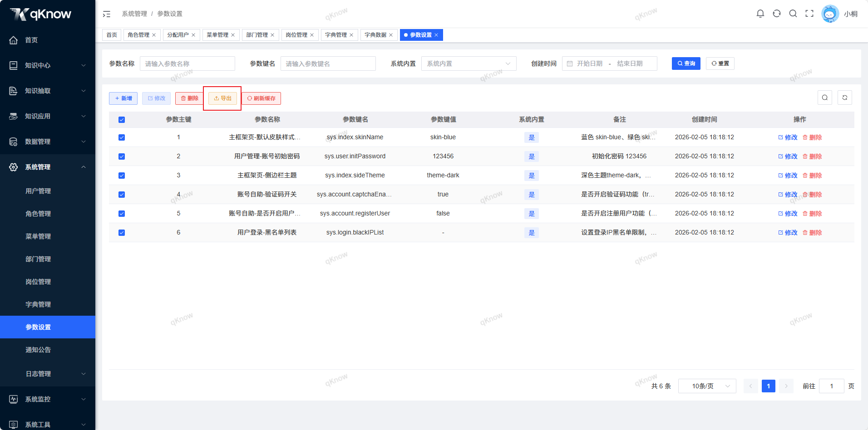Open the 10条/页 page size dropdown
The image size is (868, 430).
707,386
